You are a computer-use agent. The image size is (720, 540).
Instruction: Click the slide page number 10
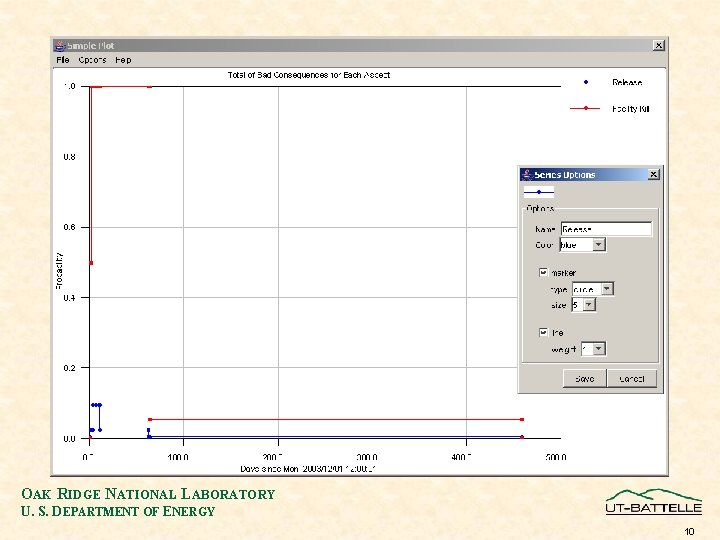click(689, 531)
